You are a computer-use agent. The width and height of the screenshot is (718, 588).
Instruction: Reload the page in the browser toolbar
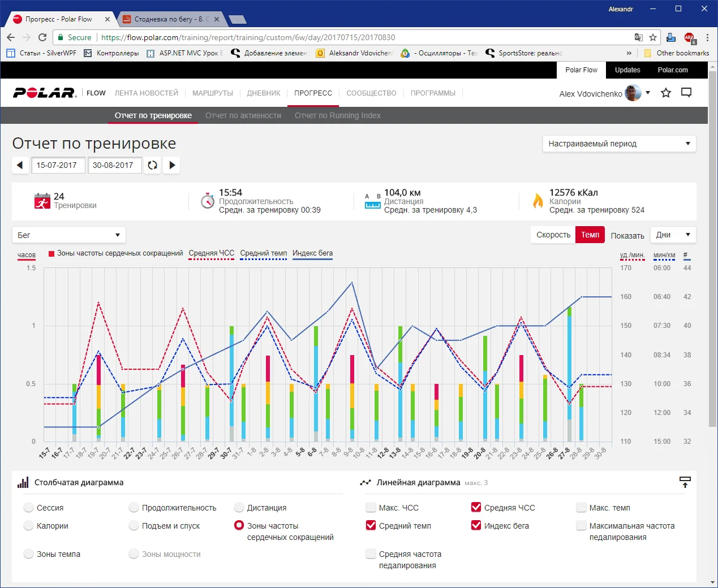tap(42, 37)
